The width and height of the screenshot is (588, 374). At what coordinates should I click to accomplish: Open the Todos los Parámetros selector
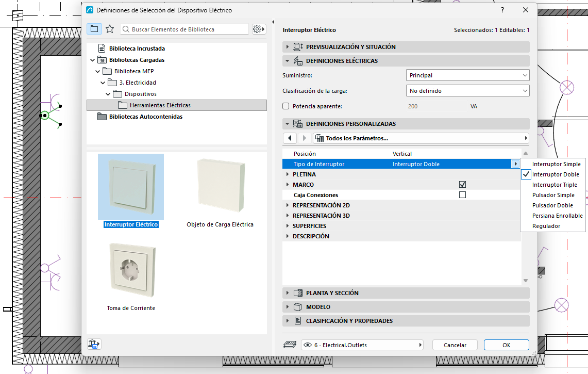tap(421, 138)
